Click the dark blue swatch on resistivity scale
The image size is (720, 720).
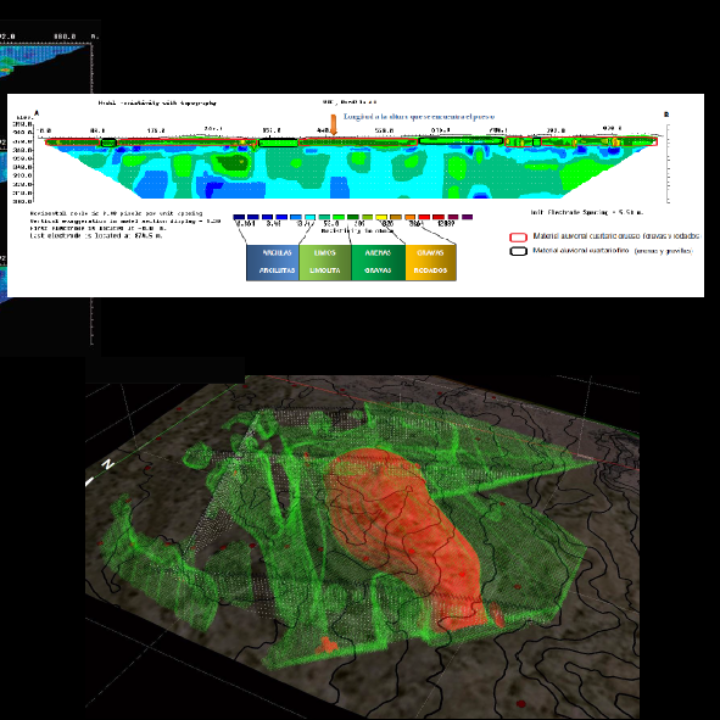(239, 216)
